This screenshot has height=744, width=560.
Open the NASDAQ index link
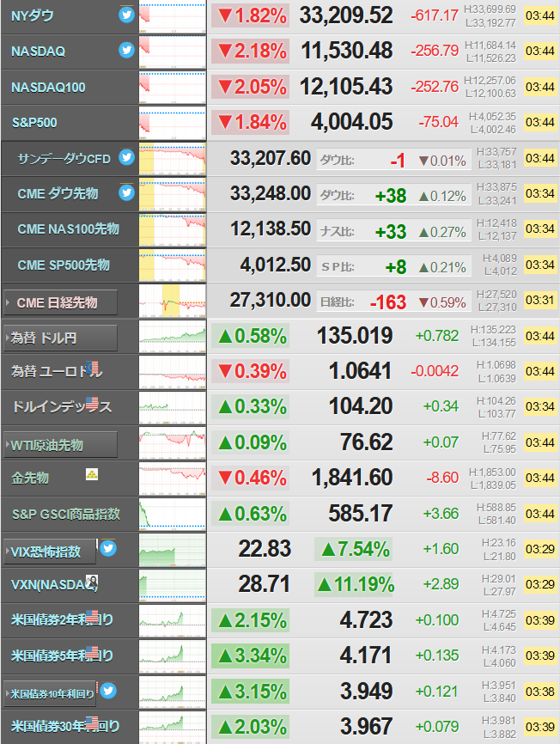[38, 52]
